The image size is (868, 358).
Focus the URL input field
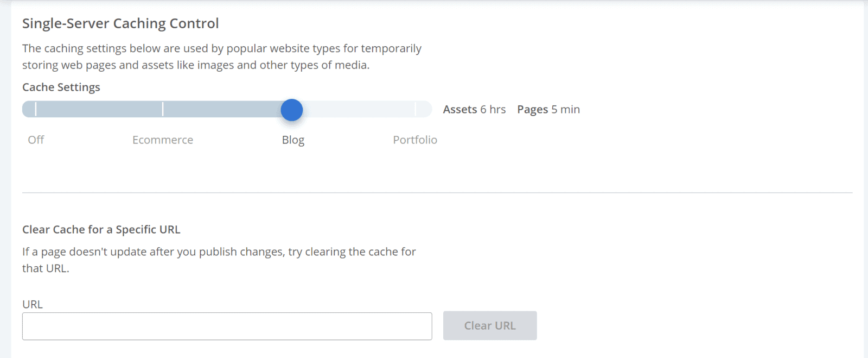tap(227, 326)
